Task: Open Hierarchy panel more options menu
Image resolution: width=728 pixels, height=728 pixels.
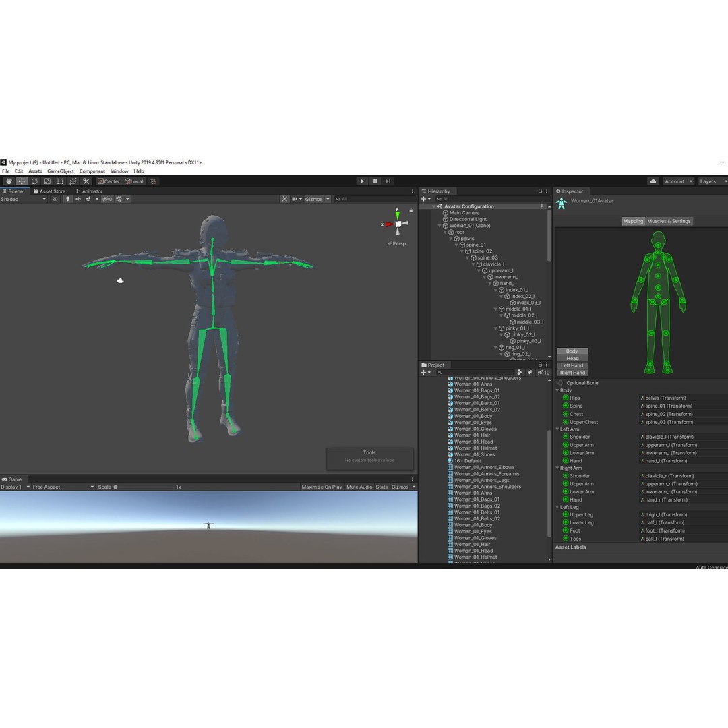Action: pyautogui.click(x=547, y=191)
